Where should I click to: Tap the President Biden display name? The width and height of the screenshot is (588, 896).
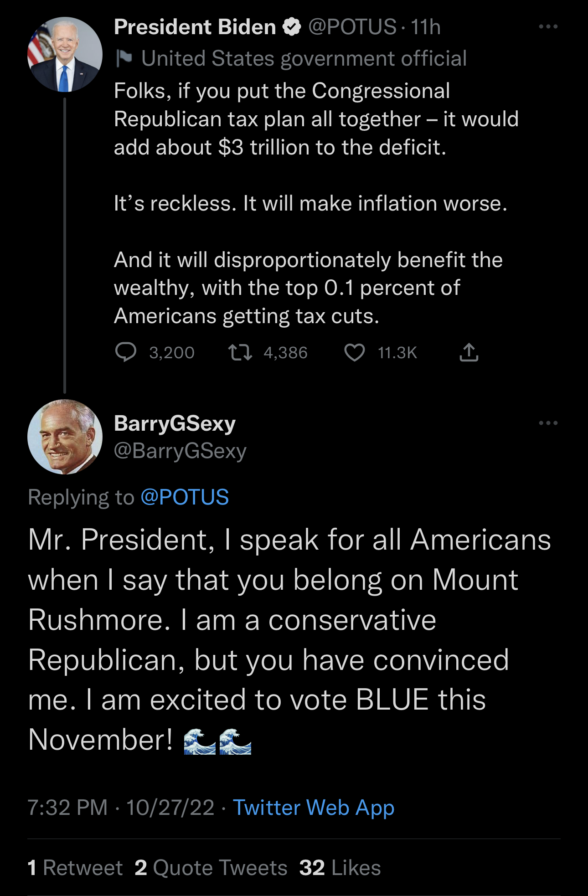(195, 27)
